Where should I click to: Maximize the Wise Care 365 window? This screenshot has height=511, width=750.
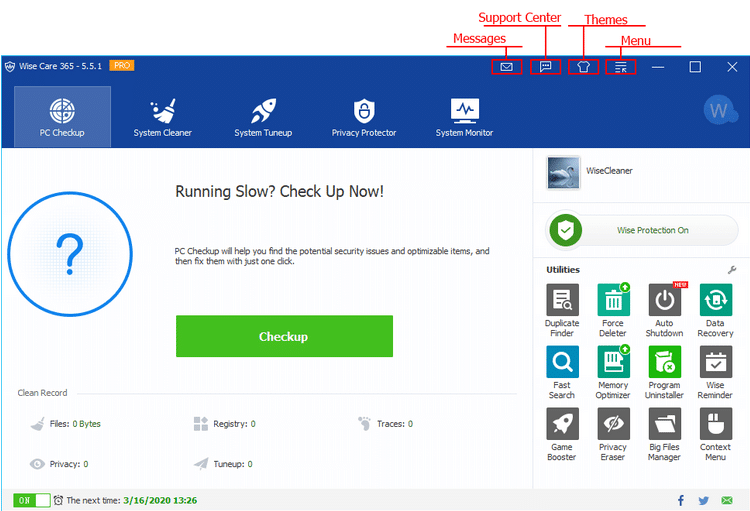[695, 67]
